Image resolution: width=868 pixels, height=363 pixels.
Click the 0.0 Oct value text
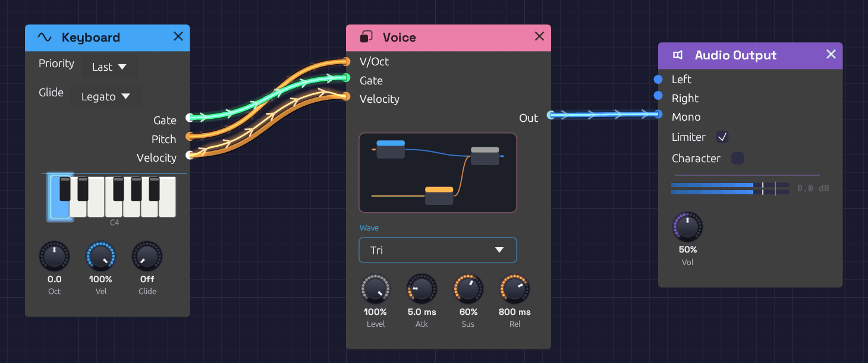point(55,279)
